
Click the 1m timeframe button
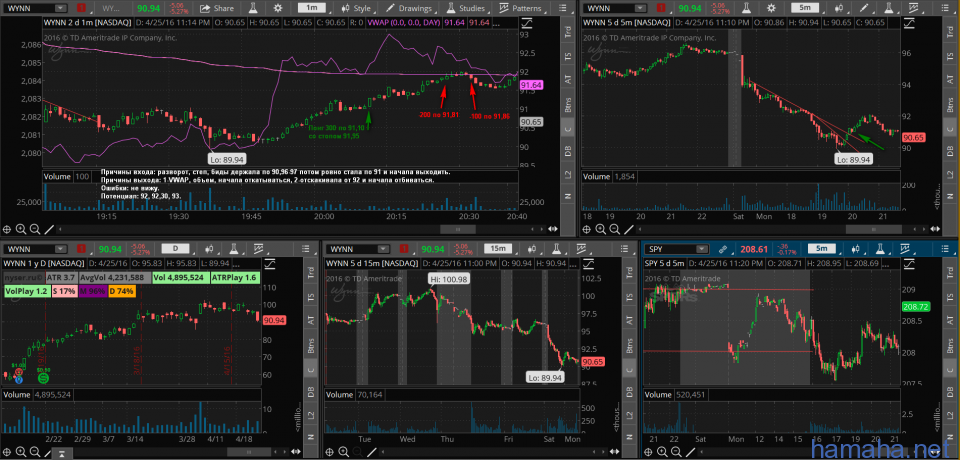(312, 8)
